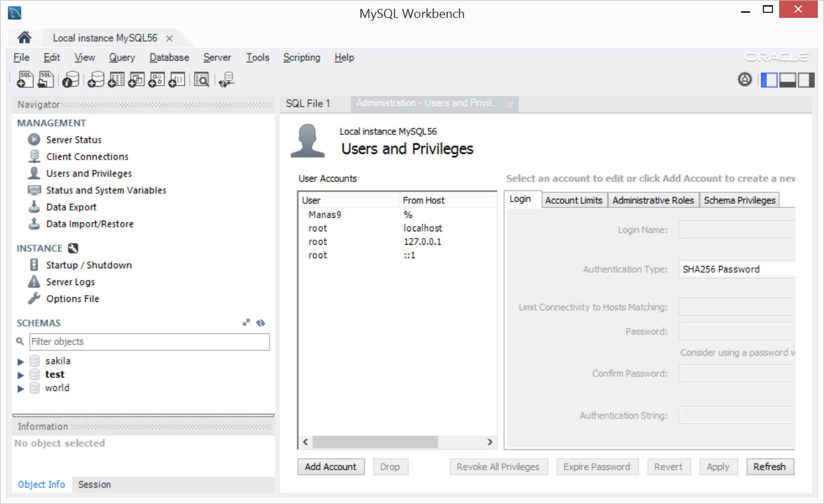The width and height of the screenshot is (824, 504).
Task: Click the Confirm Password input field
Action: point(737,373)
